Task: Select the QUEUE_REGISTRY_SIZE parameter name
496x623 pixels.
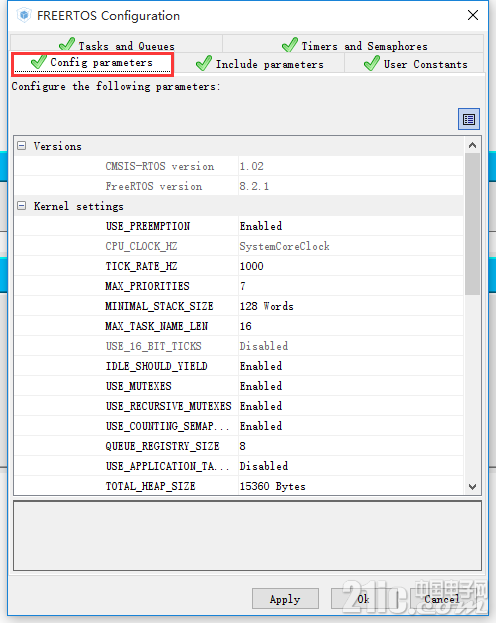Action: [163, 446]
